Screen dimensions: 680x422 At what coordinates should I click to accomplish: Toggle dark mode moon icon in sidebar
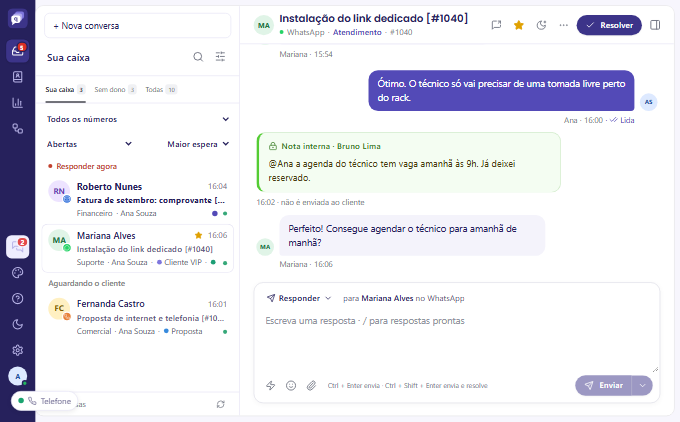17,324
